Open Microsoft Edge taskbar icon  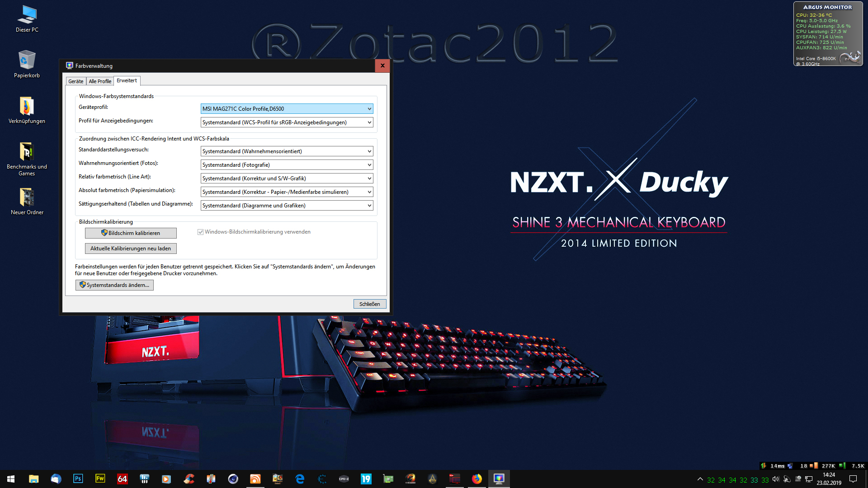coord(300,479)
